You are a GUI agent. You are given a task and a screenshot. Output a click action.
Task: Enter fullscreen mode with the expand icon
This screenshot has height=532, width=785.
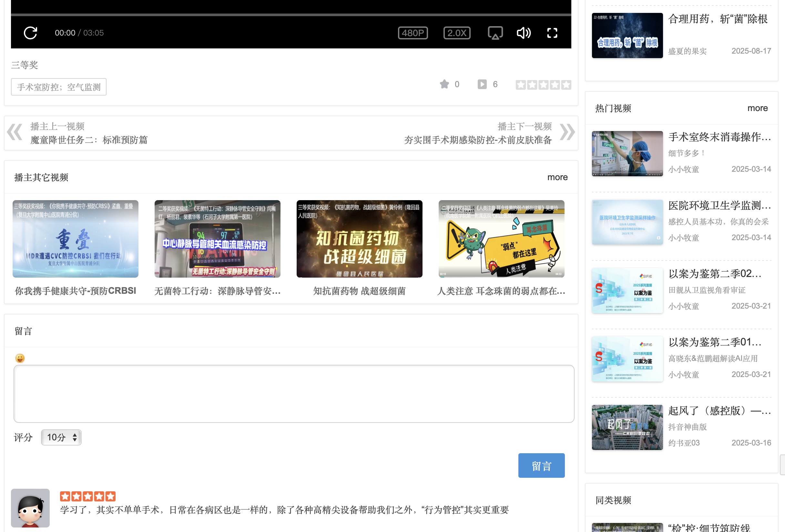[x=552, y=33]
